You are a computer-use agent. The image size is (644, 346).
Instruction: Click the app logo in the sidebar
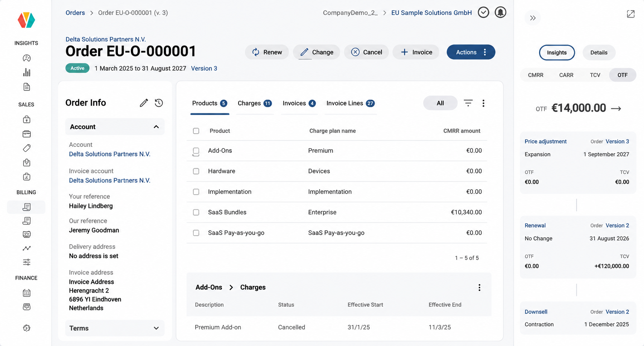pyautogui.click(x=26, y=20)
